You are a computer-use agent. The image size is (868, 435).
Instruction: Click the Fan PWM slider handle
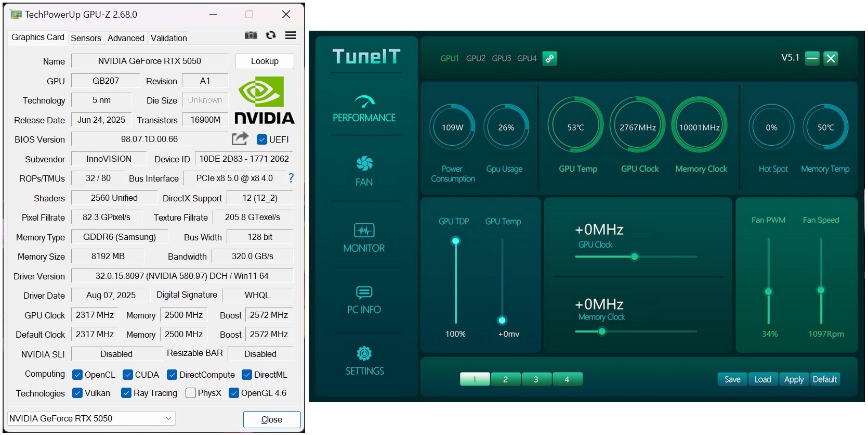tap(768, 291)
